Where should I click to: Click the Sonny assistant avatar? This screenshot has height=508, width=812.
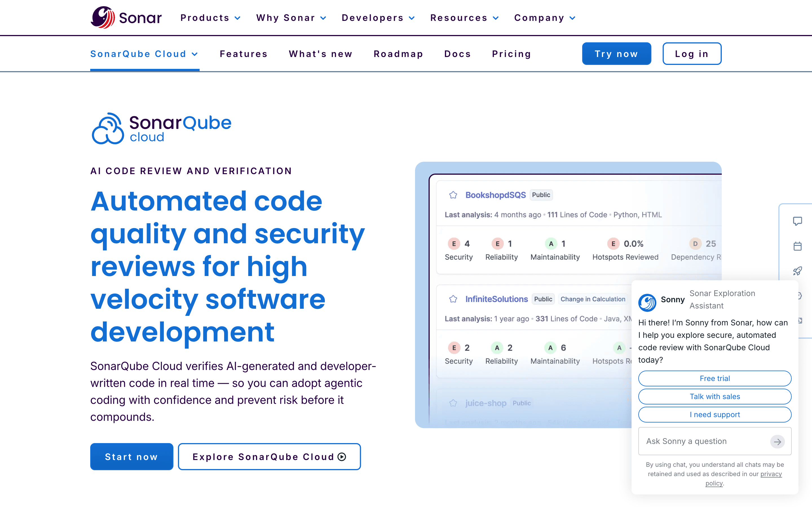click(647, 302)
